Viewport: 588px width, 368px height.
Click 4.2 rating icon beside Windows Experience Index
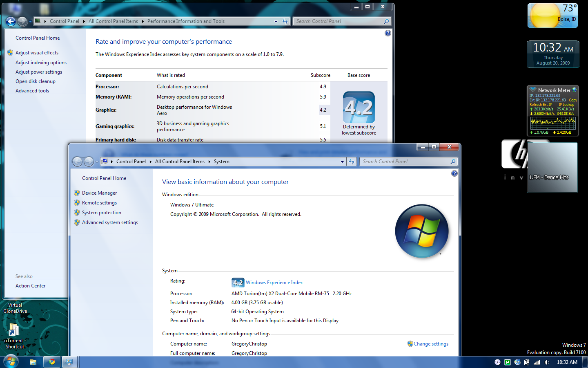[238, 283]
